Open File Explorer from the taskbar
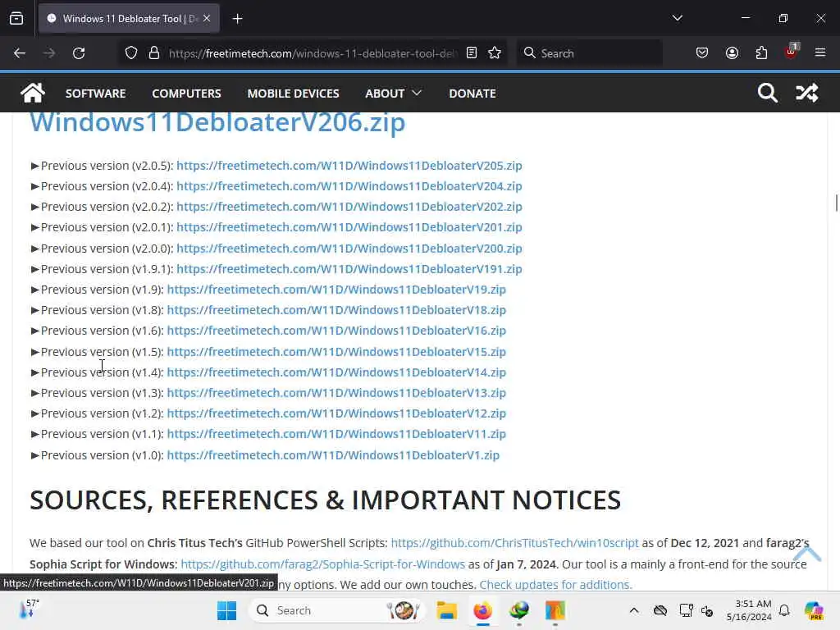The width and height of the screenshot is (840, 630). (x=446, y=610)
